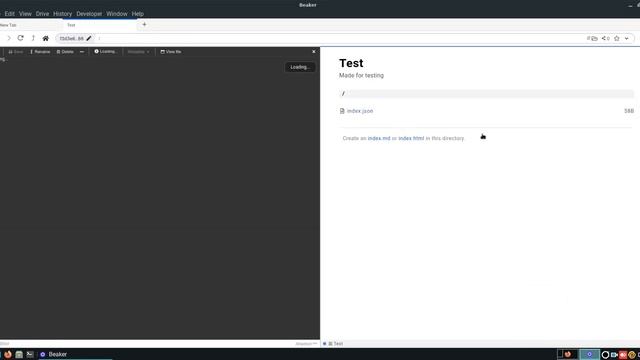Click the Save button in editor toolbar

coord(16,52)
